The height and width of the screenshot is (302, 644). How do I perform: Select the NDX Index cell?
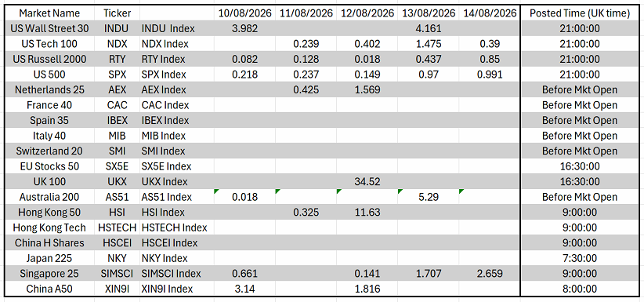(177, 44)
